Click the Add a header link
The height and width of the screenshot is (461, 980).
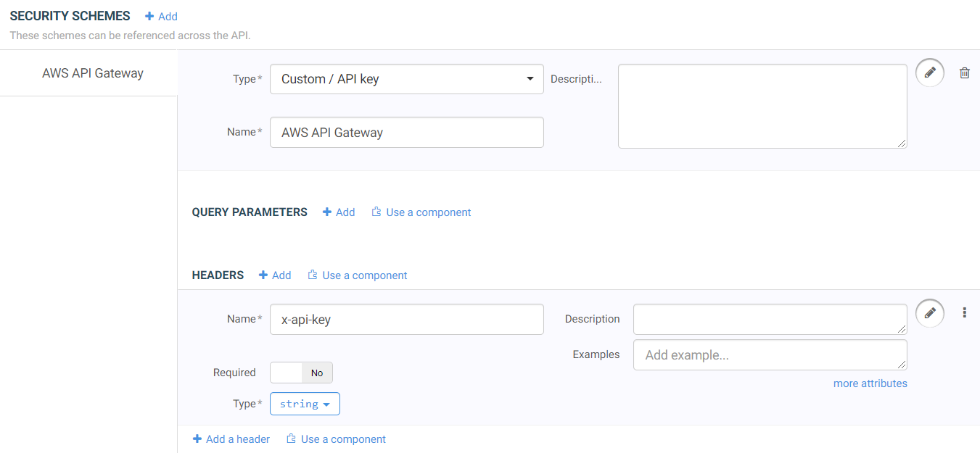(x=231, y=439)
